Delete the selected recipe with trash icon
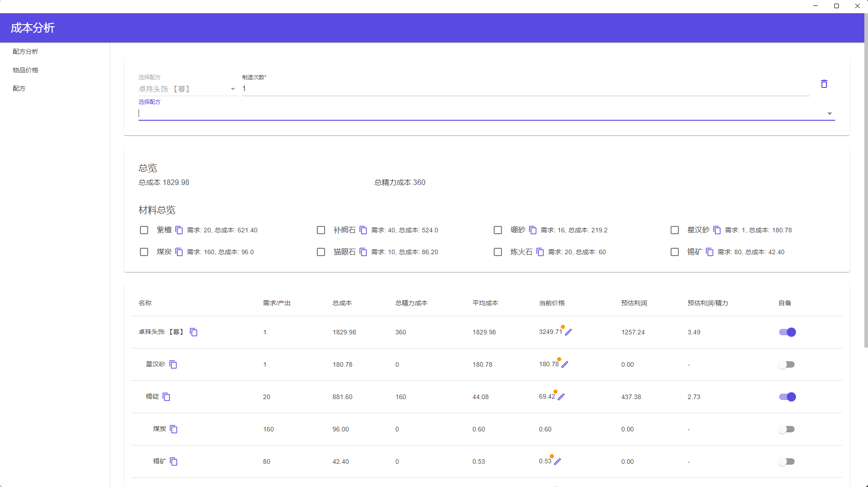This screenshot has height=487, width=868. tap(824, 84)
